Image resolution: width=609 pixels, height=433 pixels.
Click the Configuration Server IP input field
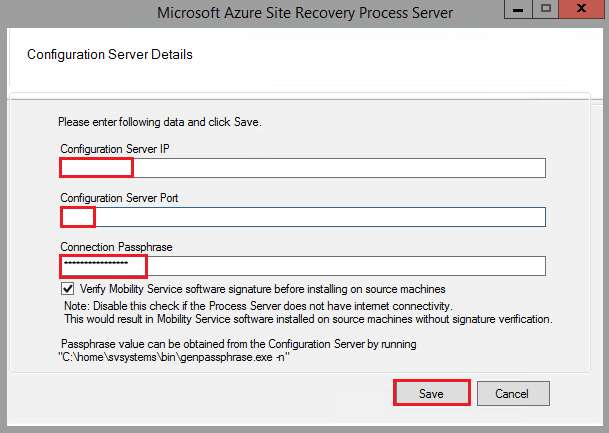tap(302, 168)
